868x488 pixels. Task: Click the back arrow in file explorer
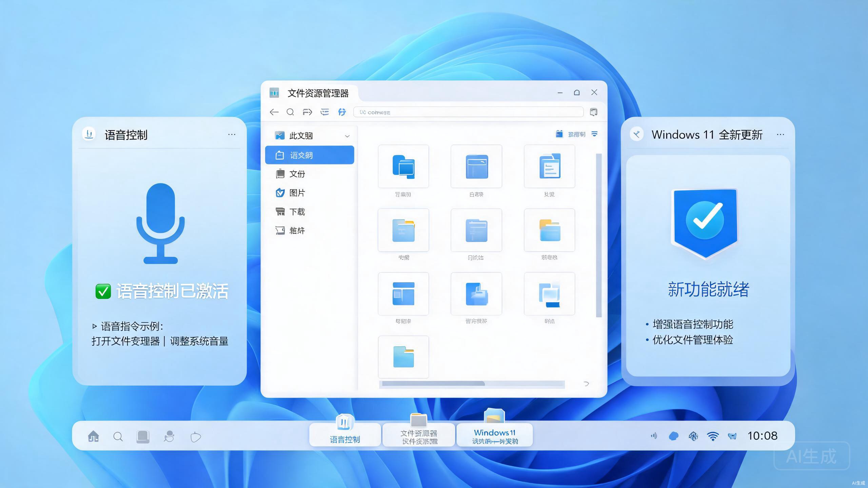pyautogui.click(x=274, y=112)
